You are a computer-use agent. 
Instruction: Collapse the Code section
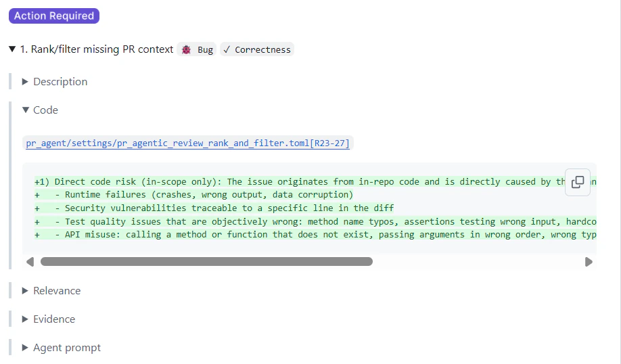tap(40, 110)
